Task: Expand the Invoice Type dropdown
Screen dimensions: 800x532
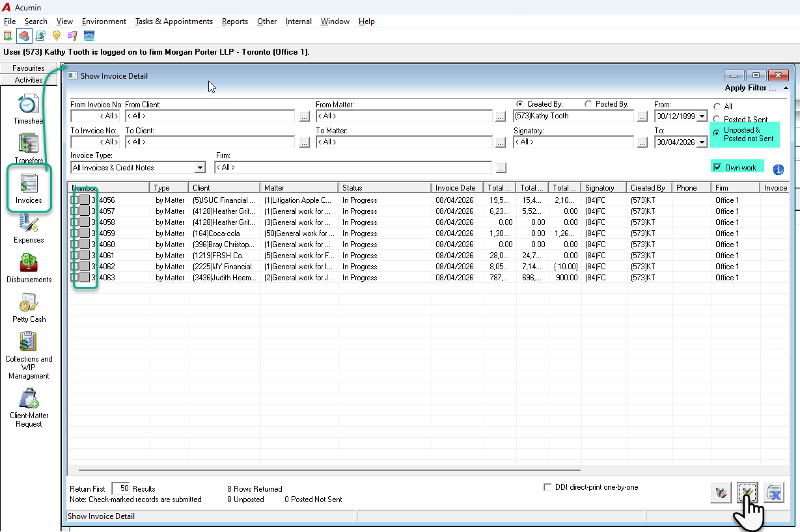Action: click(200, 168)
